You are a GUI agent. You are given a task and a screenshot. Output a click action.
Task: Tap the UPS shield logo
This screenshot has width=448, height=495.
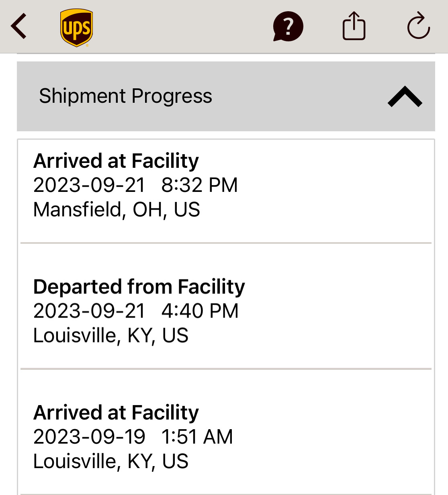(76, 28)
